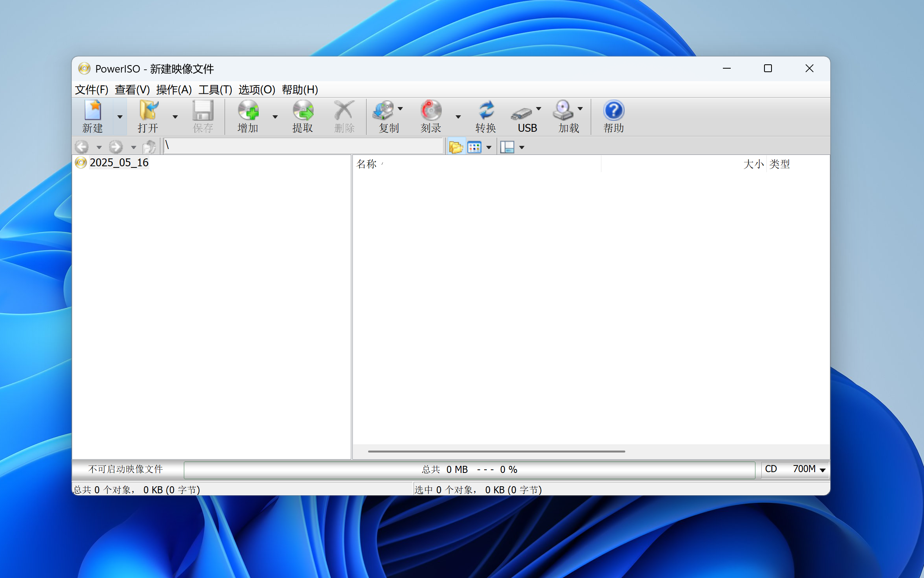Open the 工具(T) menu
The image size is (924, 578).
click(x=215, y=90)
